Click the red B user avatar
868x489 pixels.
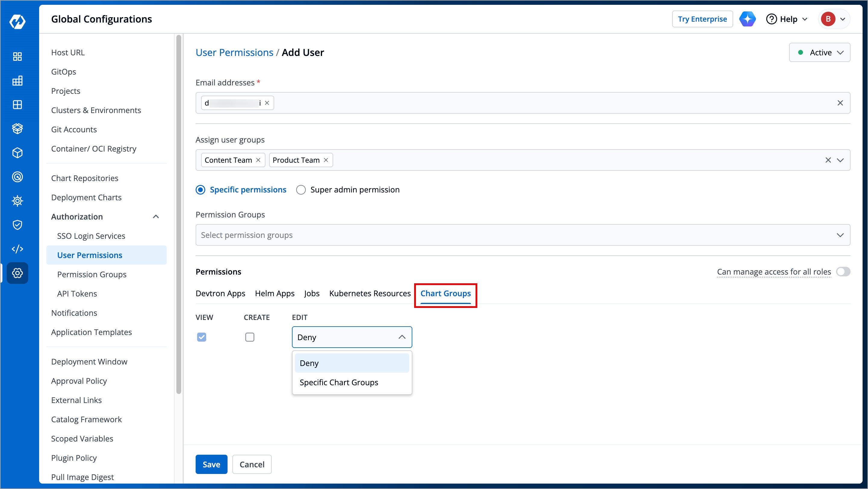(828, 19)
